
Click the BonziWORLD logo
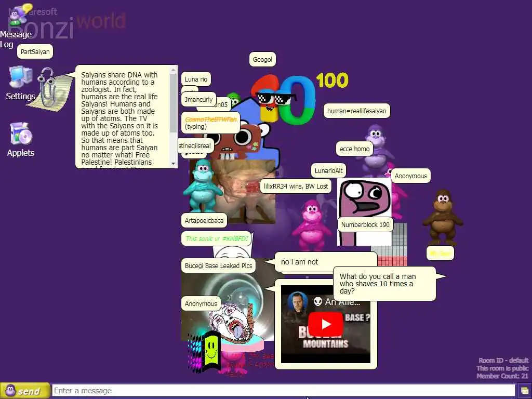[66, 24]
